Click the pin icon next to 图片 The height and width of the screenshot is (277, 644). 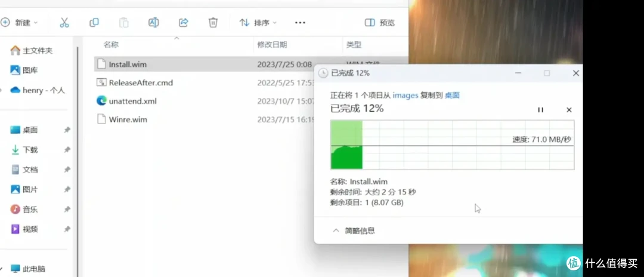[67, 189]
